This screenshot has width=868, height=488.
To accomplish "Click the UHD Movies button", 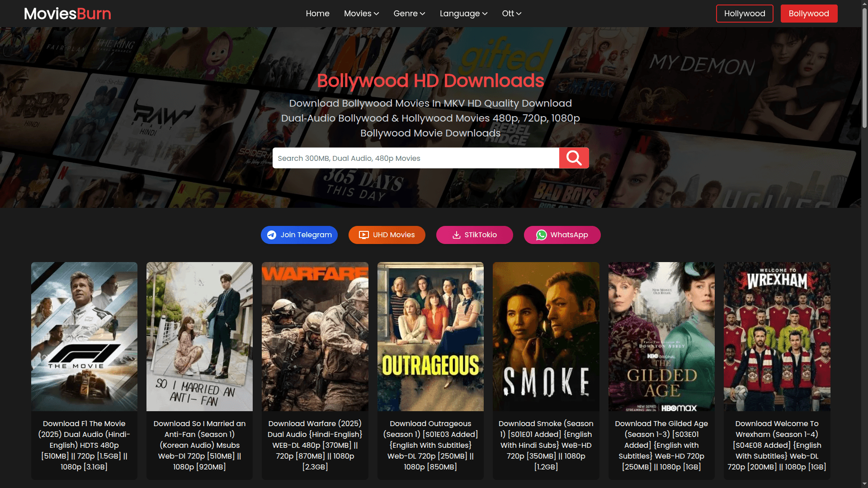I will tap(387, 235).
